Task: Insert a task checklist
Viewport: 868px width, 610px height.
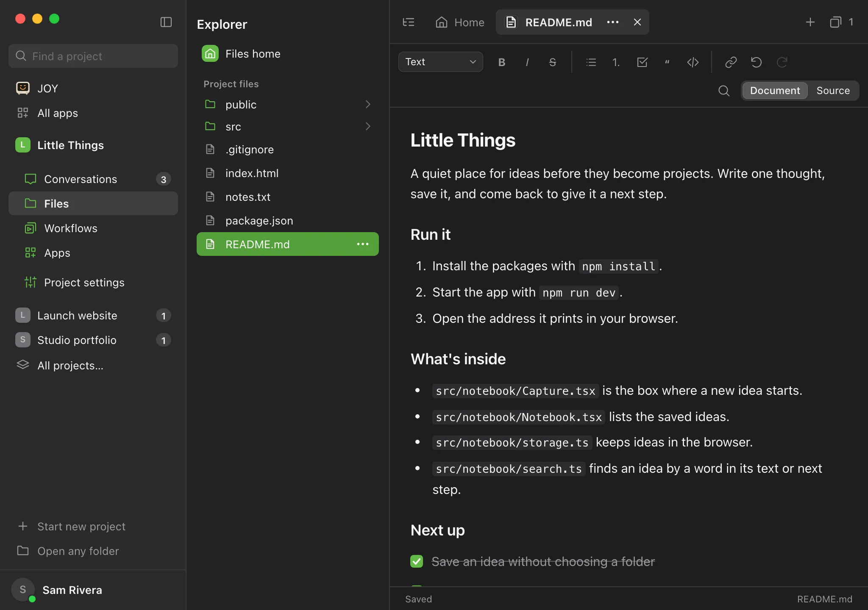Action: point(642,62)
